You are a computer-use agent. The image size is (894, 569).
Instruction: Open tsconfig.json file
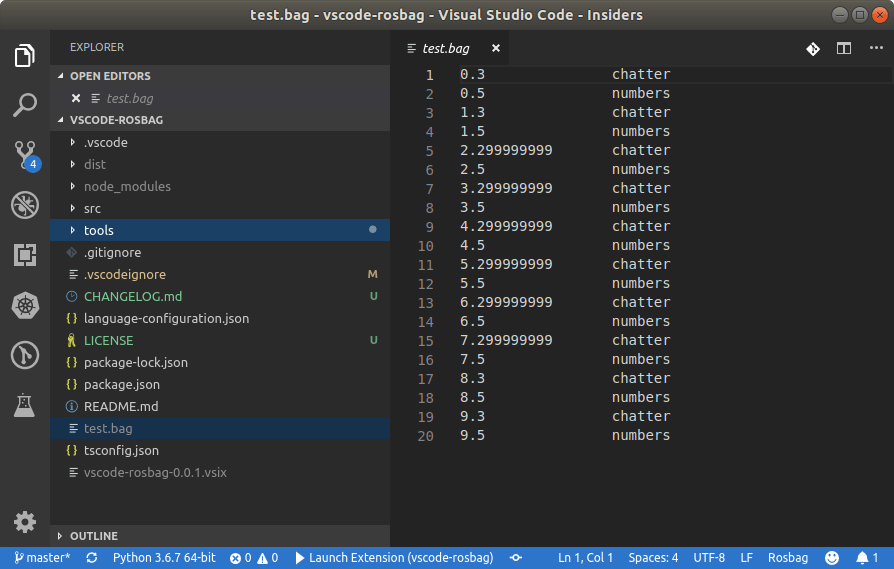220,450
